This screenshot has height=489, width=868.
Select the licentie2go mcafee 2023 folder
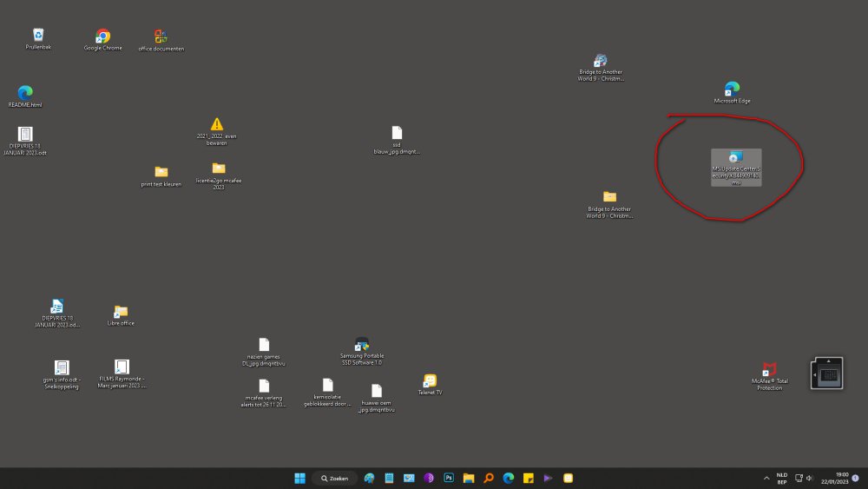[x=218, y=169]
